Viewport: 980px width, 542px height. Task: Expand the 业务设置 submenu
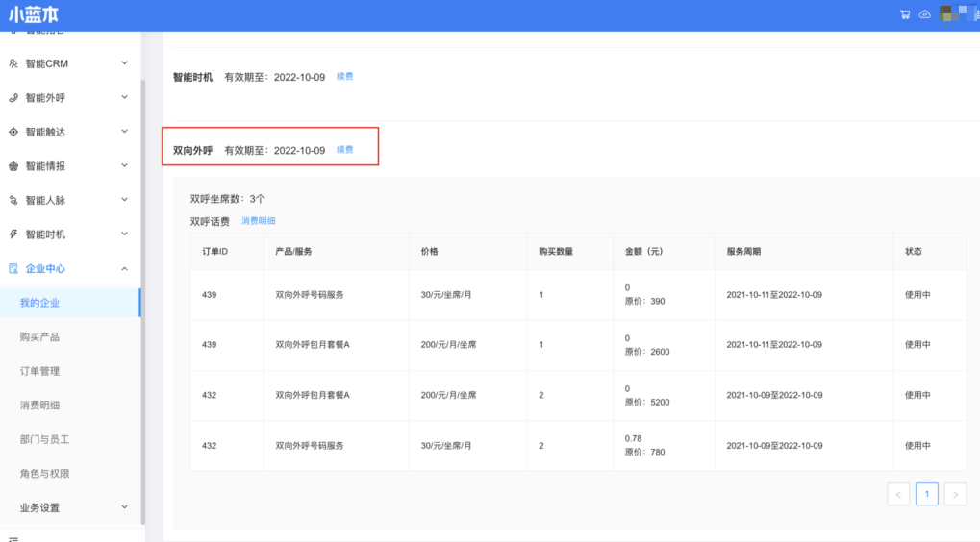point(124,507)
